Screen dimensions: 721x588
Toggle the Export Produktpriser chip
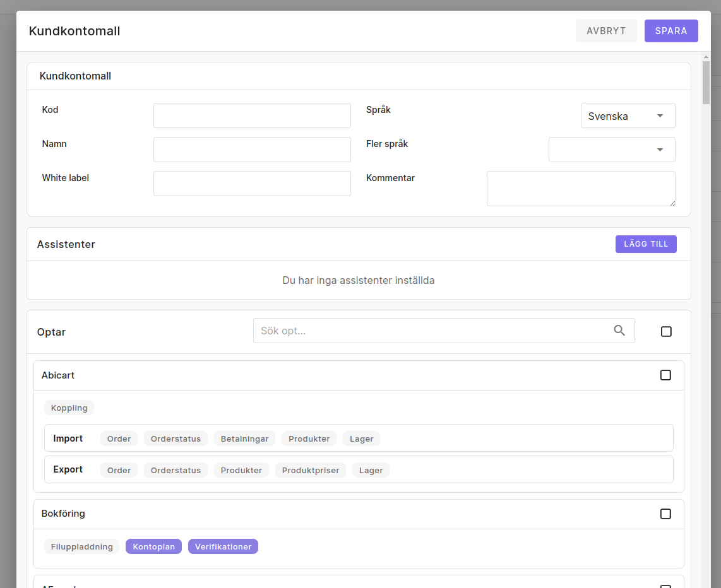click(x=311, y=470)
